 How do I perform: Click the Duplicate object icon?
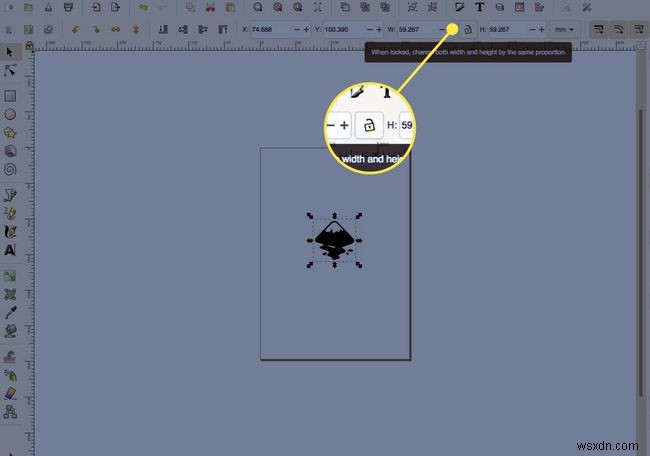[345, 7]
